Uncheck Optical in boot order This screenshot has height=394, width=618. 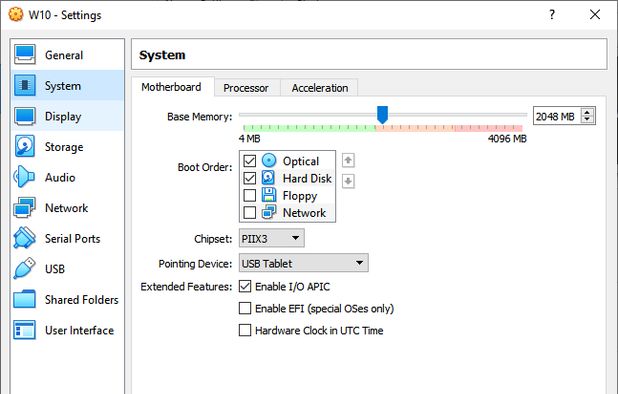pyautogui.click(x=249, y=161)
